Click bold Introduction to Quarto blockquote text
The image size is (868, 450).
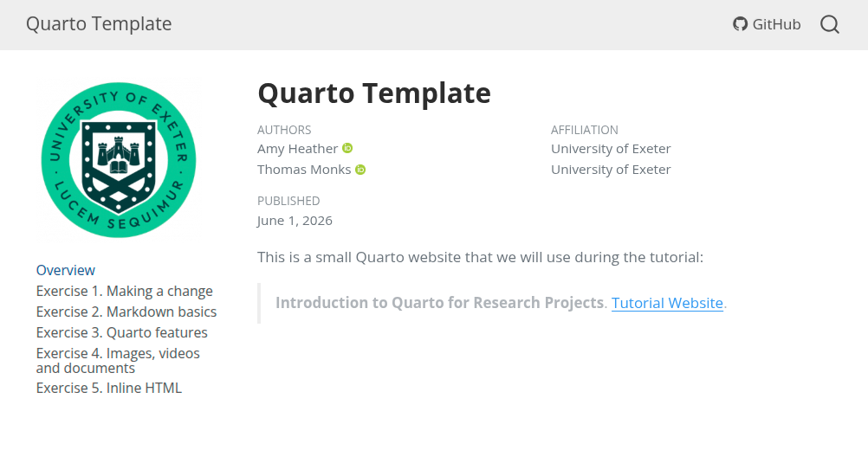(439, 303)
